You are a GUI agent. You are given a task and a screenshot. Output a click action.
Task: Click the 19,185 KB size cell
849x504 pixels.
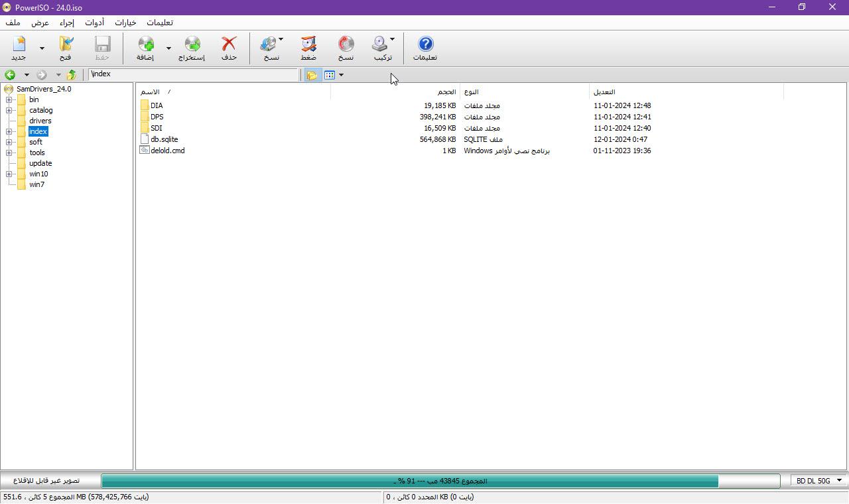[x=440, y=105]
